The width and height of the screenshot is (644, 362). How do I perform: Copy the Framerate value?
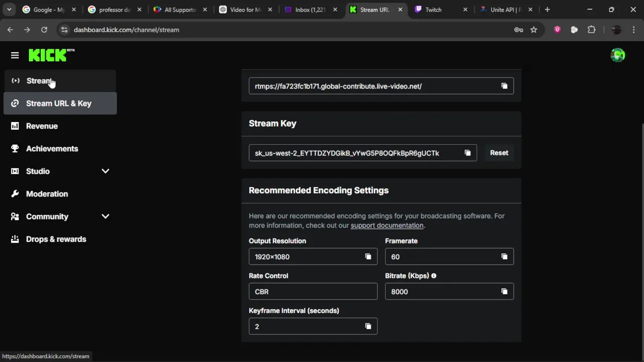point(504,257)
